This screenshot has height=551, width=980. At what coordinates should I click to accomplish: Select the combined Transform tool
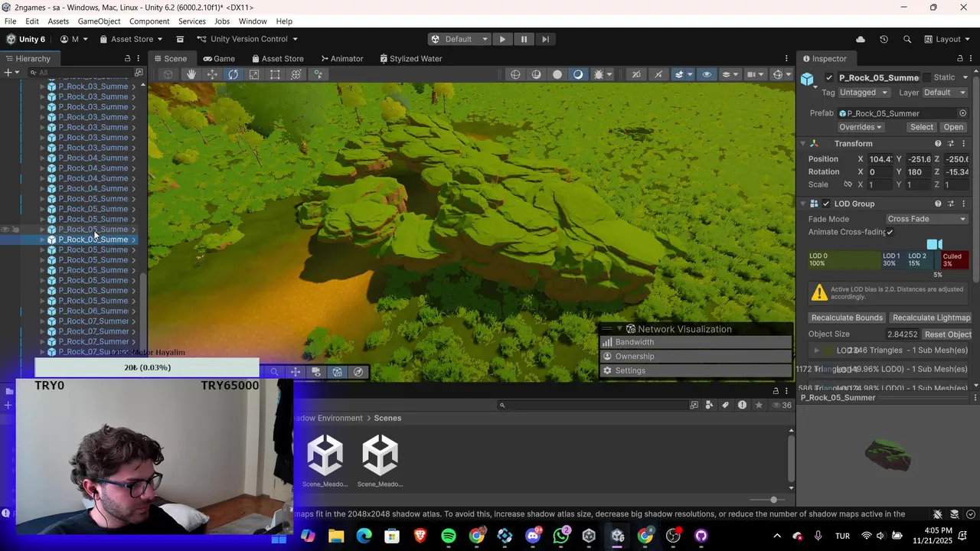296,74
